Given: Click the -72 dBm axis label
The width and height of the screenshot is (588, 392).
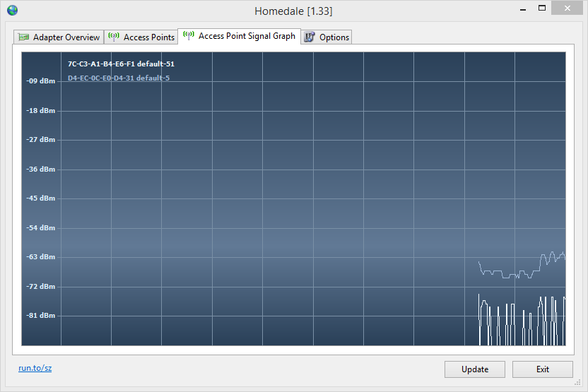Looking at the screenshot, I should 40,286.
